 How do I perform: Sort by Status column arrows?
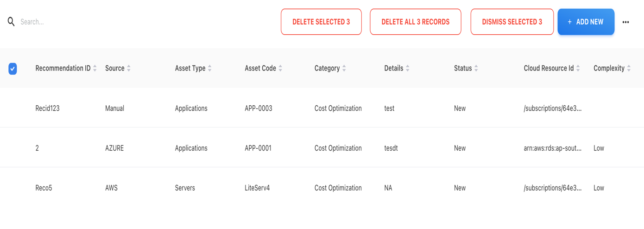(x=476, y=68)
